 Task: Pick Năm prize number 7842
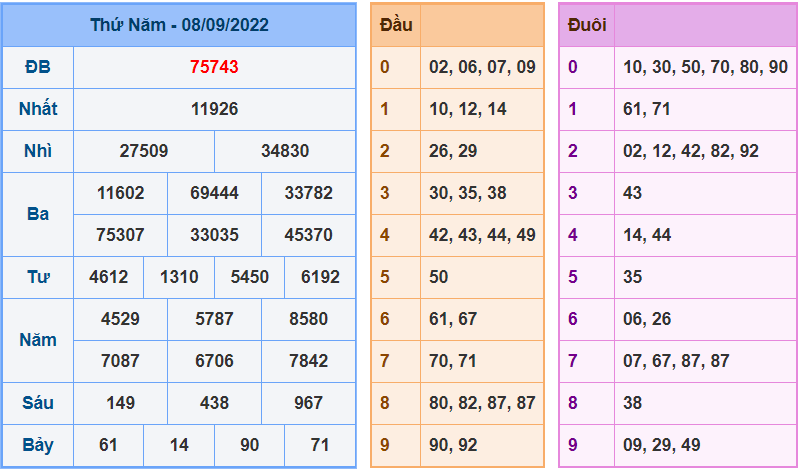[308, 361]
